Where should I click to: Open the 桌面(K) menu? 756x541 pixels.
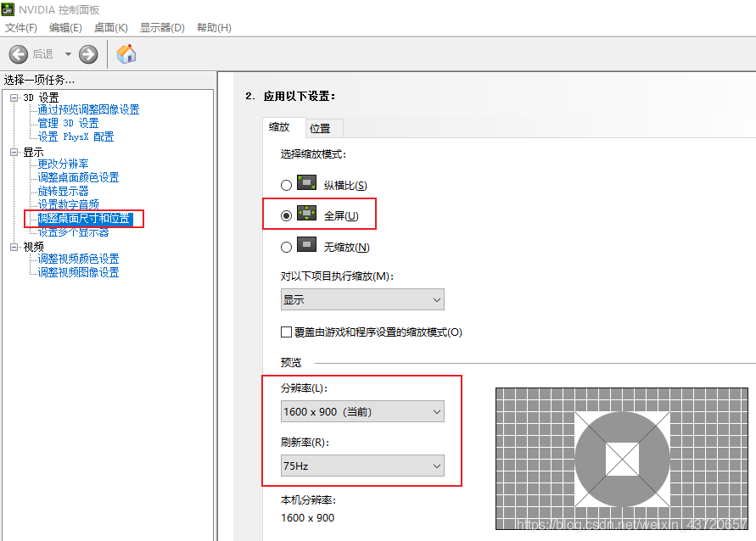pyautogui.click(x=111, y=27)
